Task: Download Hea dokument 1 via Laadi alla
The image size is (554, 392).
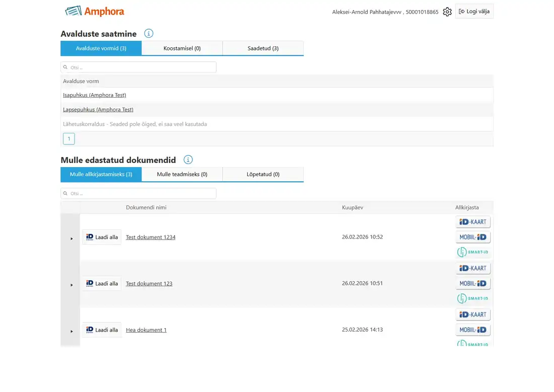Action: click(x=102, y=330)
